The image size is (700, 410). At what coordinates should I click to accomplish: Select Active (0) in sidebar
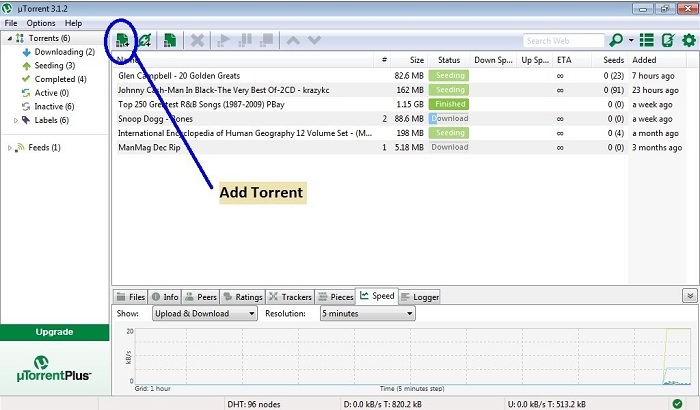pos(51,93)
